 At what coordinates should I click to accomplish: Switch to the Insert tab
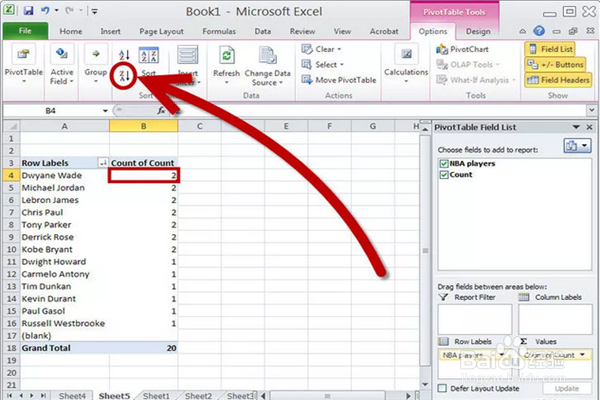pos(111,31)
